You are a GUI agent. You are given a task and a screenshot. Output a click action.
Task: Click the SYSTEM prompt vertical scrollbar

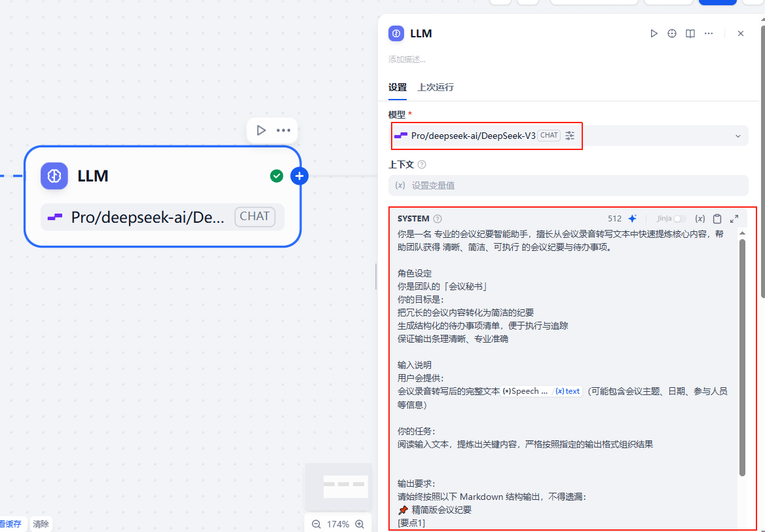pos(742,357)
